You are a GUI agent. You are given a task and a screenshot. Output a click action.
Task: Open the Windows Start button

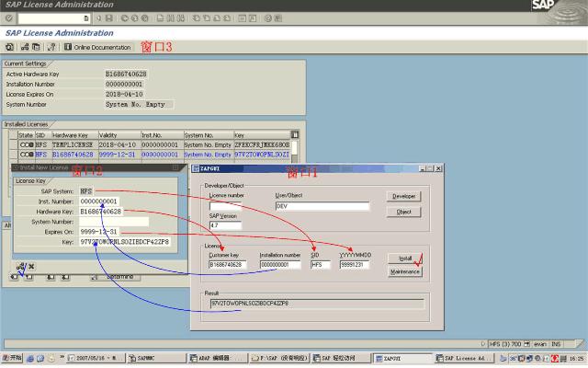coord(12,358)
